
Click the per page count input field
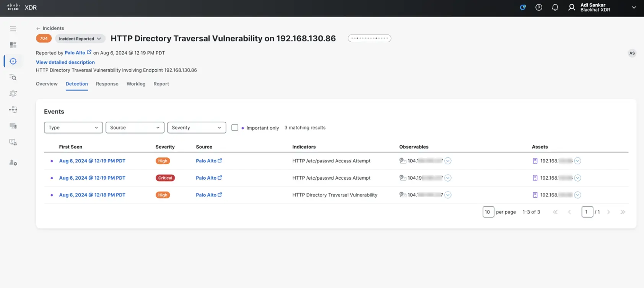click(488, 212)
